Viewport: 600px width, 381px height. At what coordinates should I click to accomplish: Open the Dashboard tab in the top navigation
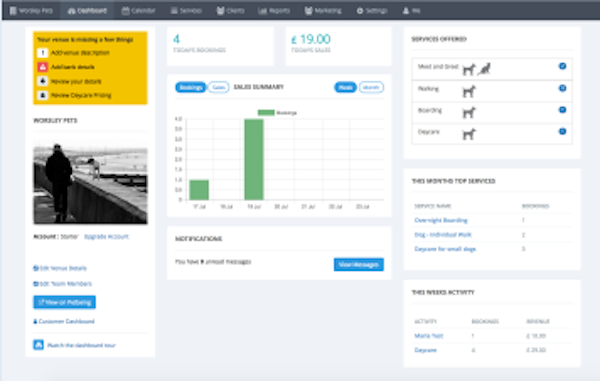pyautogui.click(x=87, y=11)
